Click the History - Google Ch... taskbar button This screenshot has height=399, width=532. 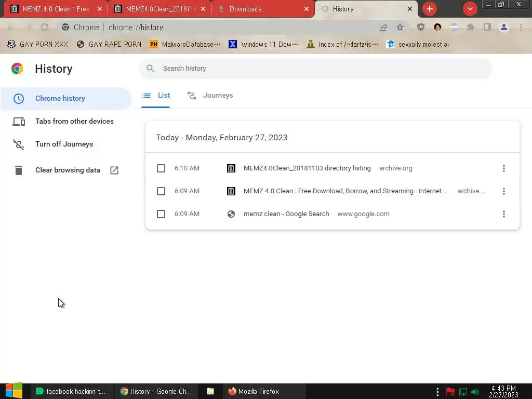(x=155, y=392)
